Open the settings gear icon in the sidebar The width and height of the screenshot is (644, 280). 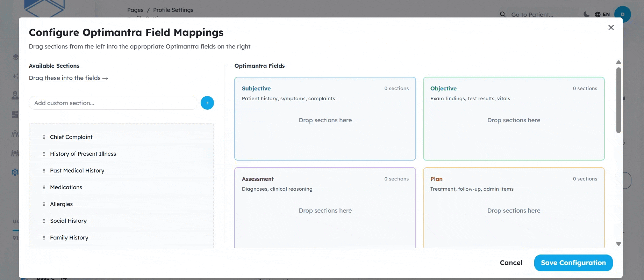click(15, 172)
